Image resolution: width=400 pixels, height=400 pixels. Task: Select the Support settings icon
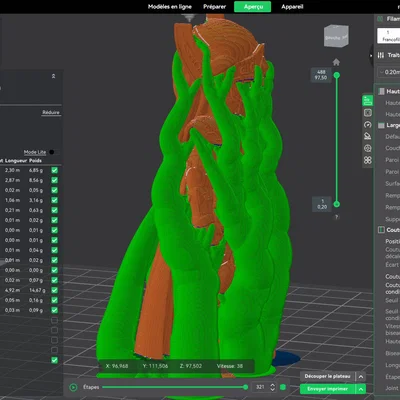368,136
